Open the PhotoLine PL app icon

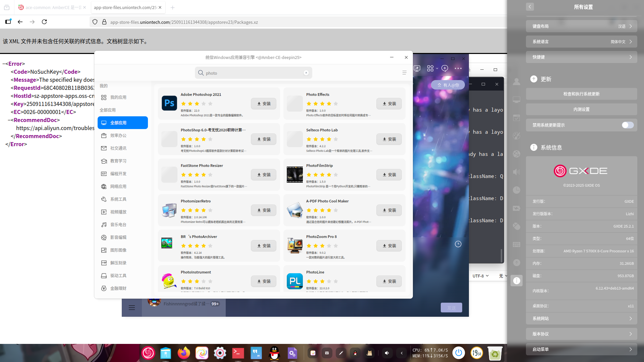[295, 281]
